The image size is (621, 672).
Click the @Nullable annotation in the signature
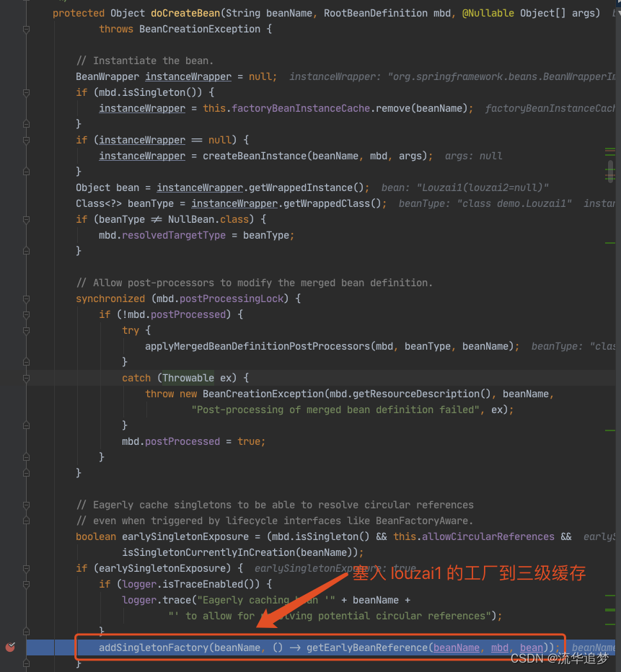[488, 13]
